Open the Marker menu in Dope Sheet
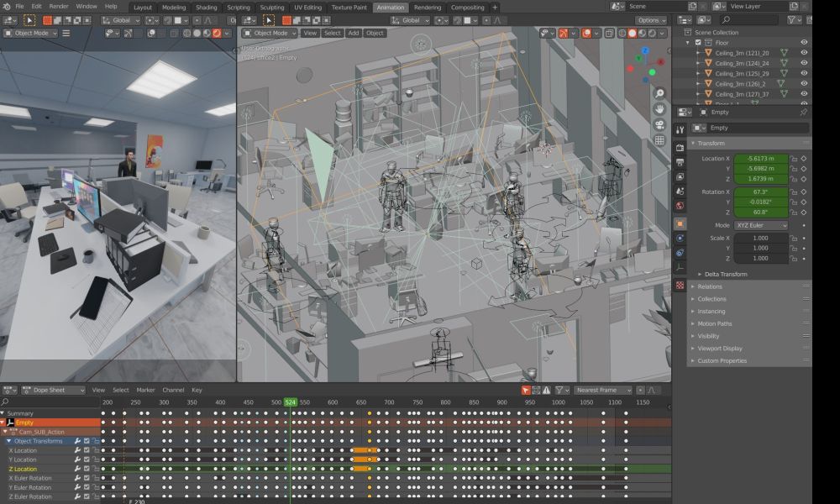Screen dimensions: 840x504 (x=145, y=390)
